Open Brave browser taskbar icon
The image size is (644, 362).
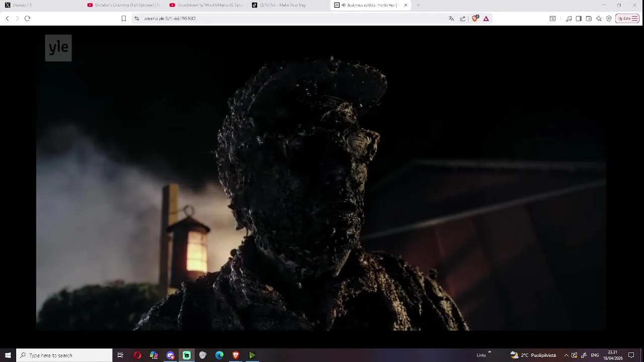[235, 355]
